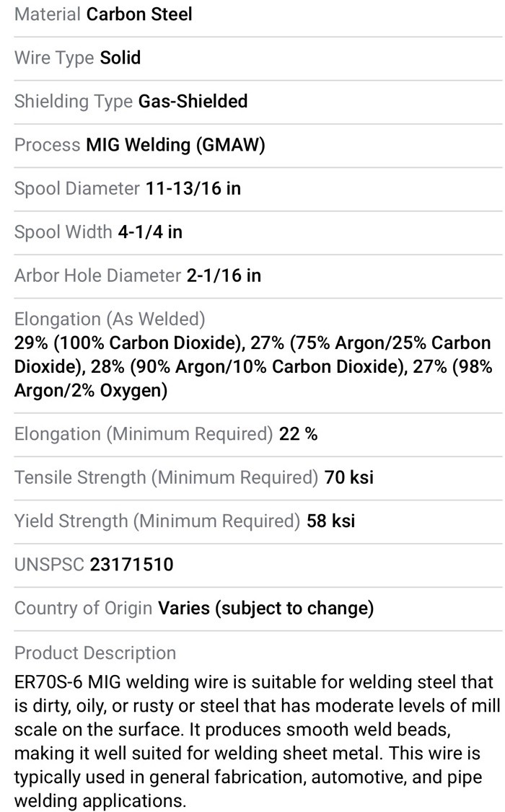The width and height of the screenshot is (505, 812).
Task: Click the 'welding applications.' final line
Action: pyautogui.click(x=100, y=800)
